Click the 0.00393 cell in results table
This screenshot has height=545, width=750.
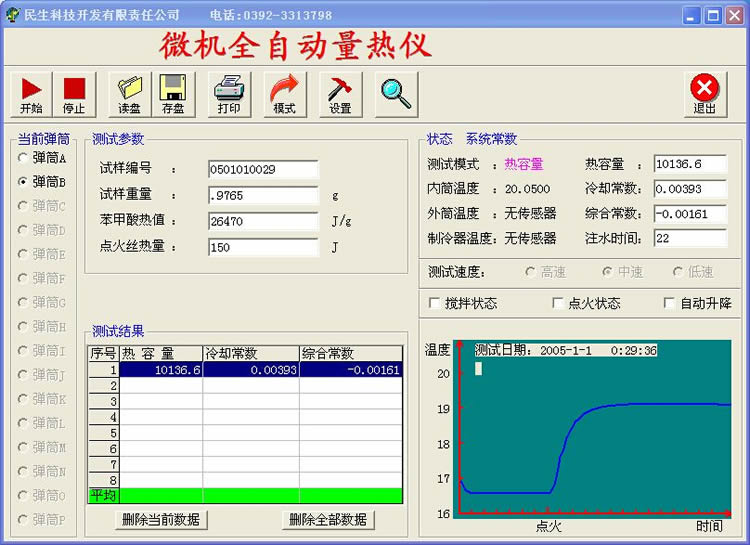point(251,369)
